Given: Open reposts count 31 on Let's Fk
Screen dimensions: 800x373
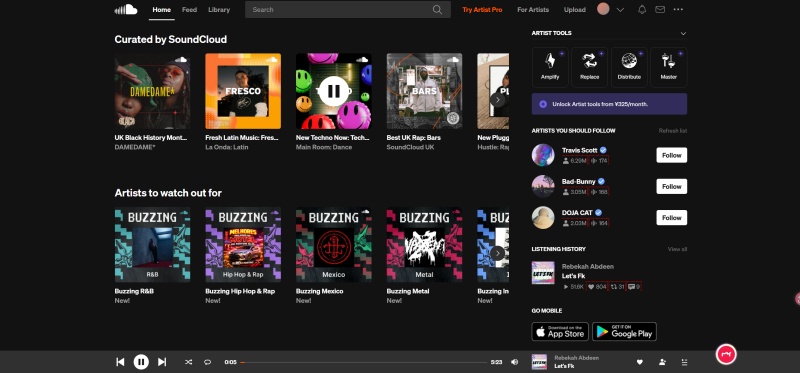Looking at the screenshot, I should point(617,287).
